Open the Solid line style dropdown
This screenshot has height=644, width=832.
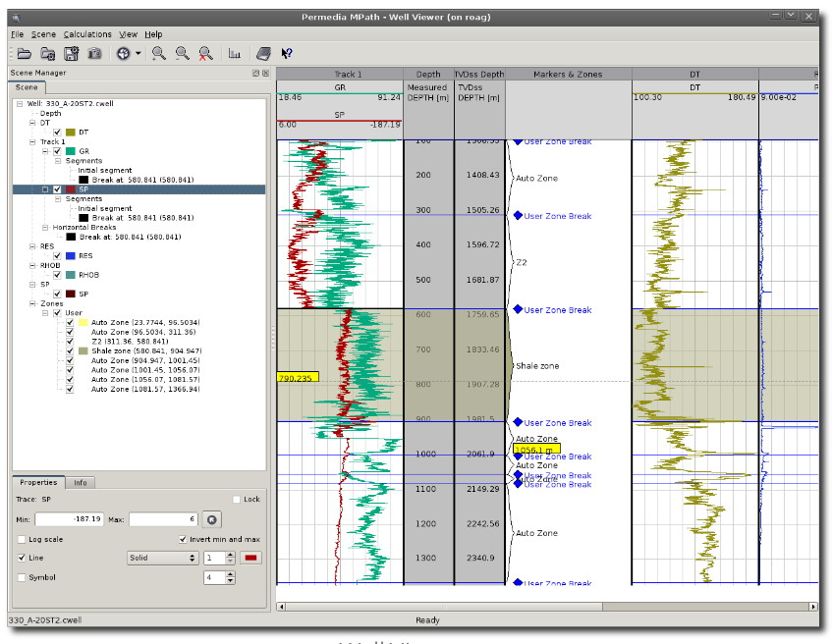click(162, 558)
